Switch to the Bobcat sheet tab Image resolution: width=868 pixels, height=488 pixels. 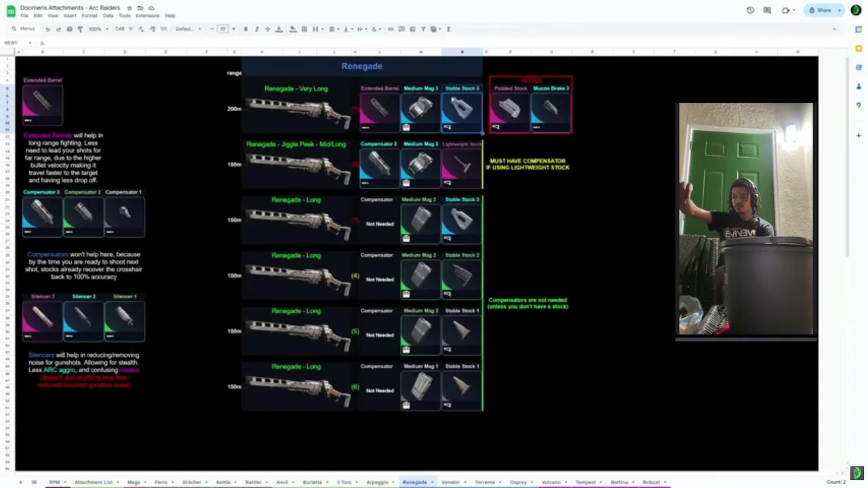654,482
